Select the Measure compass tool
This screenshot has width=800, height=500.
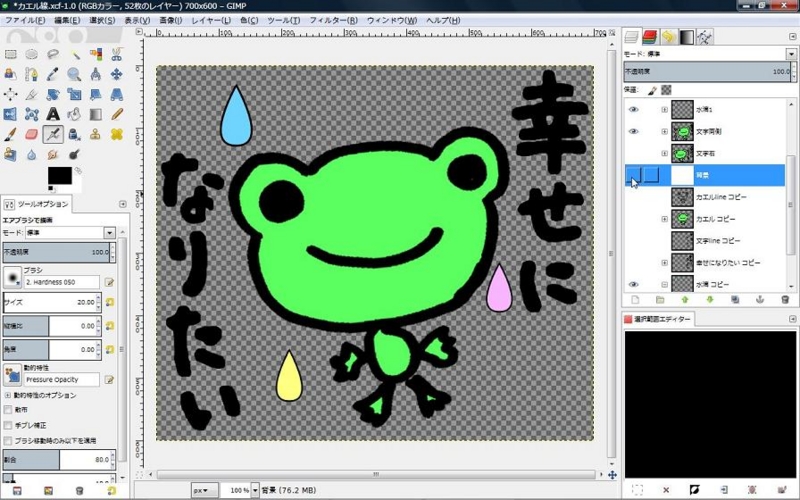point(95,74)
